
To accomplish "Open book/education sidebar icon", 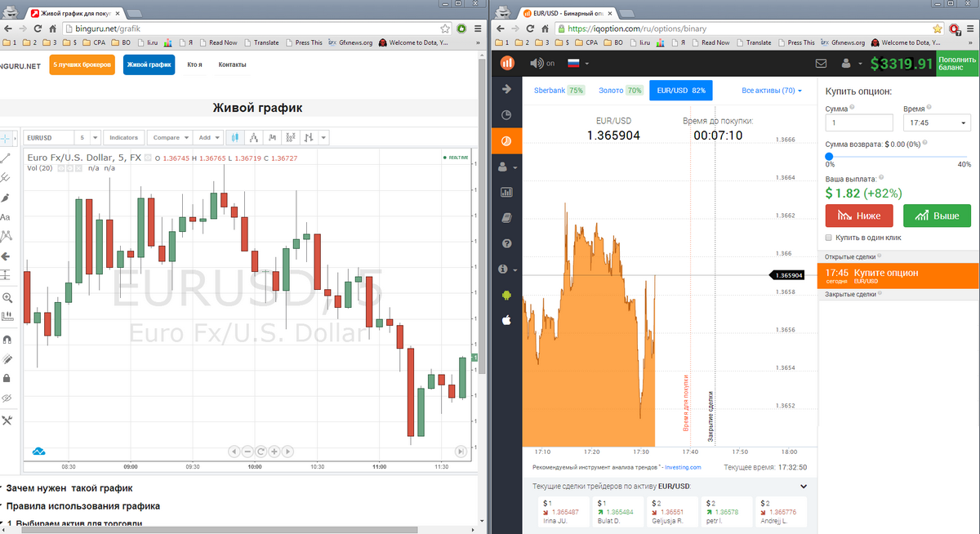I will pos(506,218).
